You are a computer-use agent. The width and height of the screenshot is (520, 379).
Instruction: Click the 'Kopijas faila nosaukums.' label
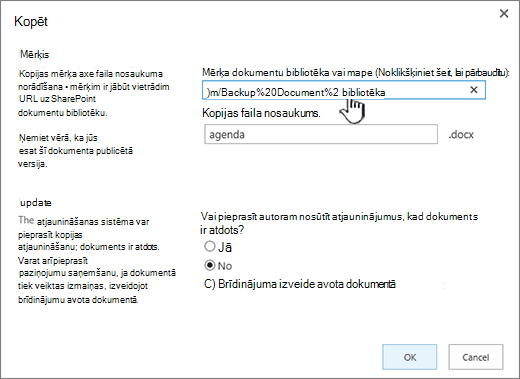pos(261,113)
